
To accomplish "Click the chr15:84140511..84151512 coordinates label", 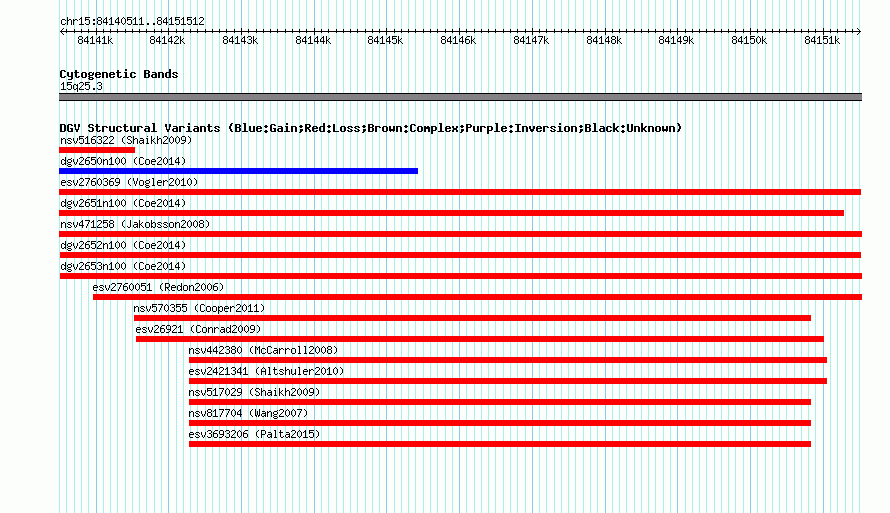I will coord(132,22).
